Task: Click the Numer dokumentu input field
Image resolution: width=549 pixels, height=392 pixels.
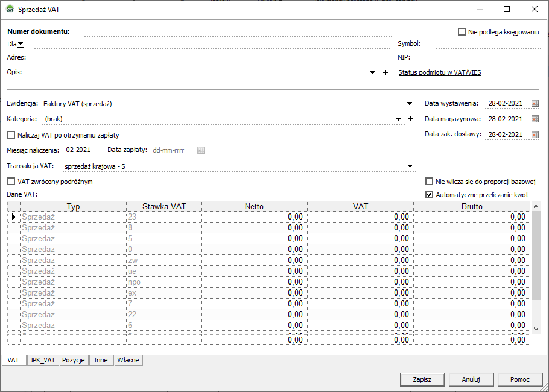Action: coord(238,31)
